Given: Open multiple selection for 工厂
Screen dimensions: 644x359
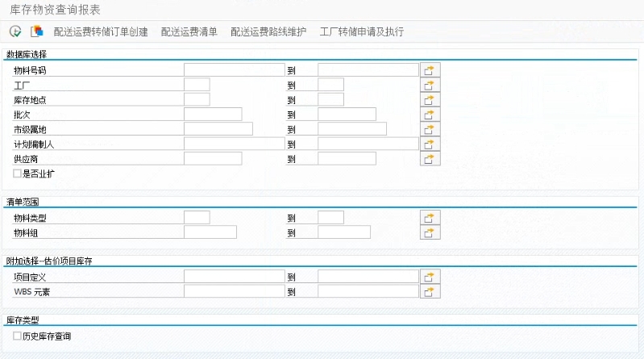Looking at the screenshot, I should pyautogui.click(x=430, y=85).
